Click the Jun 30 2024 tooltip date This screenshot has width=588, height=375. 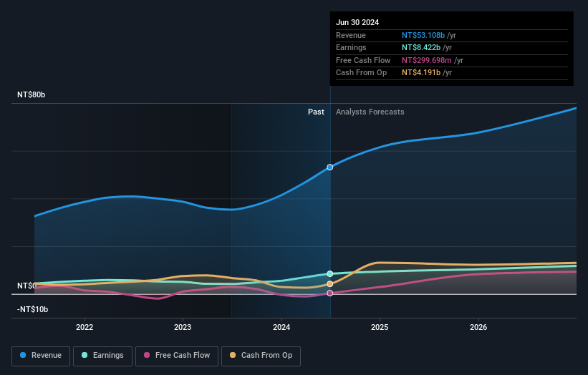coord(357,22)
